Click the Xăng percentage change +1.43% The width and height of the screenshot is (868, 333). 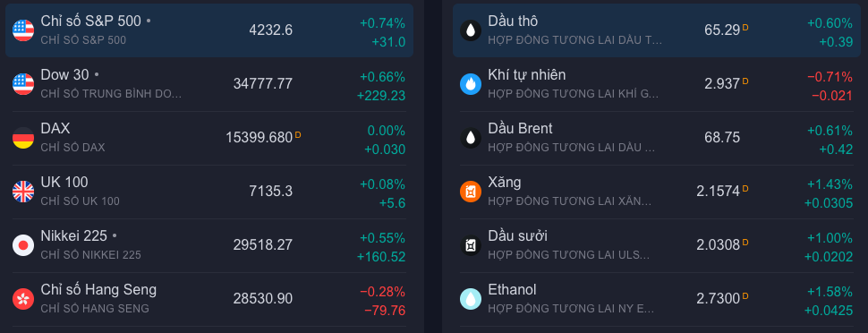(830, 184)
